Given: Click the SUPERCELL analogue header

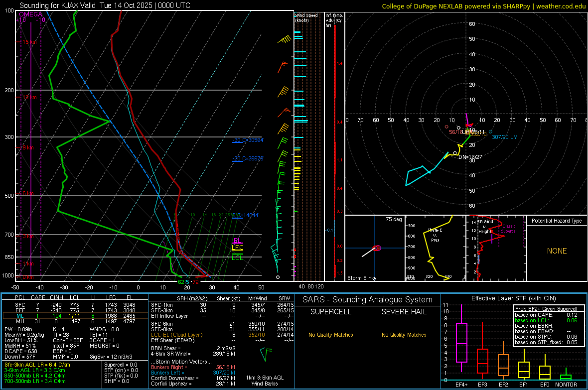Looking at the screenshot, I should 331,312.
